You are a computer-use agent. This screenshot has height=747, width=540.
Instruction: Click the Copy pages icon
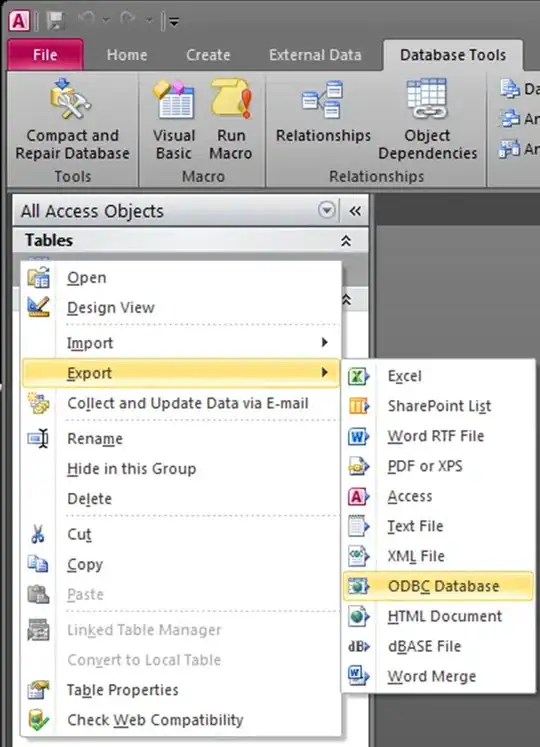38,564
